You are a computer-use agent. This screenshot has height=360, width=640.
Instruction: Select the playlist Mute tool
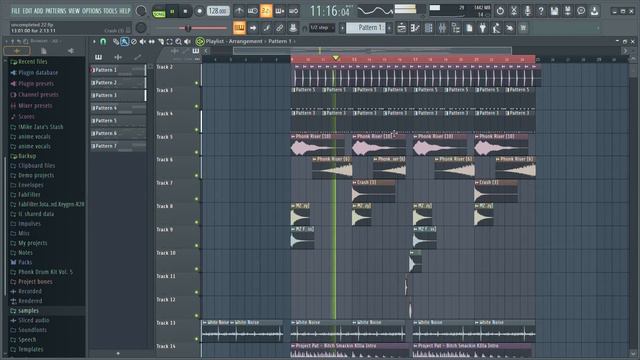(142, 42)
